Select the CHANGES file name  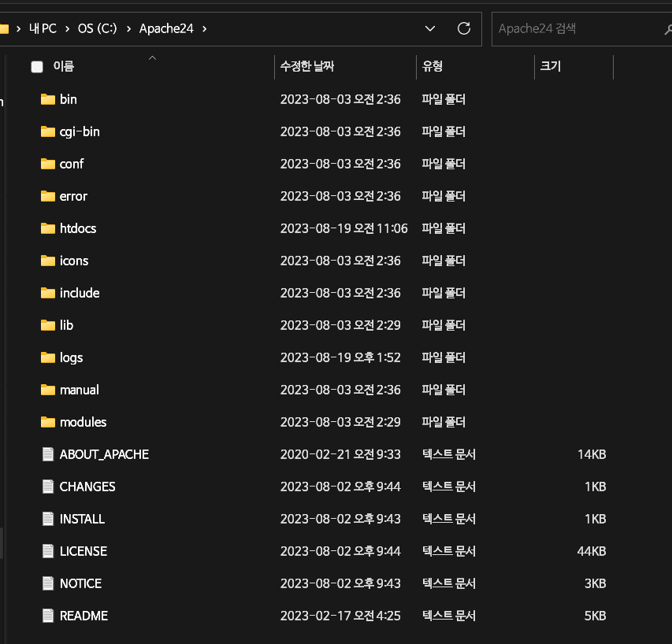pyautogui.click(x=87, y=487)
